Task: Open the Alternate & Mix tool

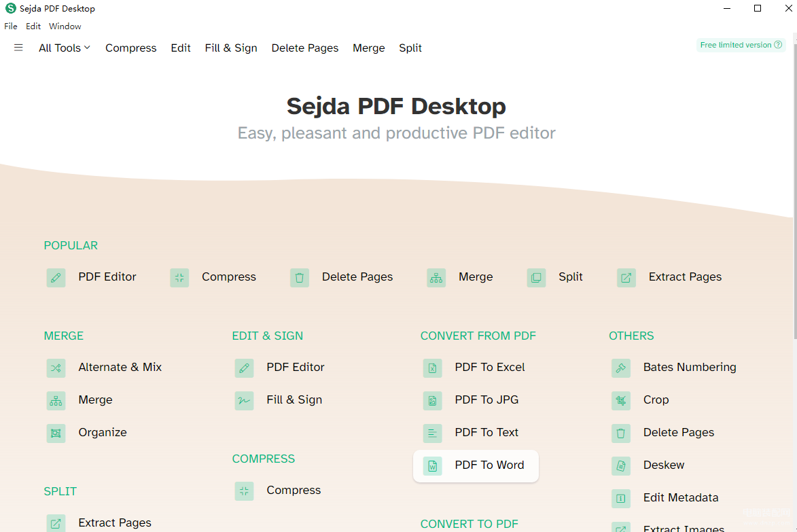Action: click(120, 367)
